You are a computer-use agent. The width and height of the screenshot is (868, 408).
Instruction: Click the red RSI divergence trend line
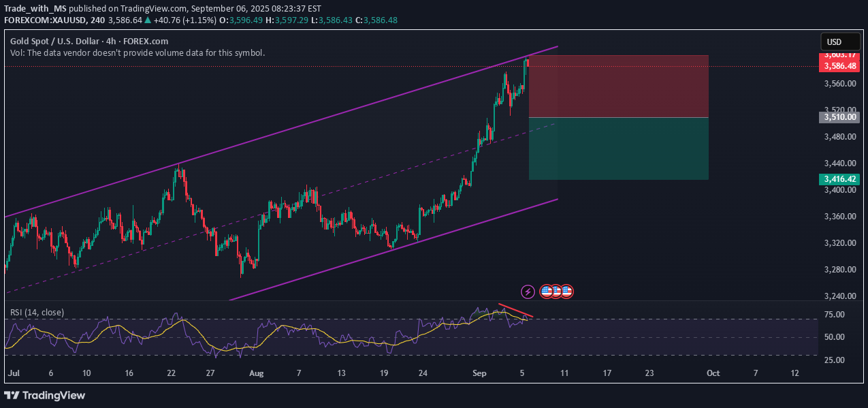pyautogui.click(x=515, y=310)
